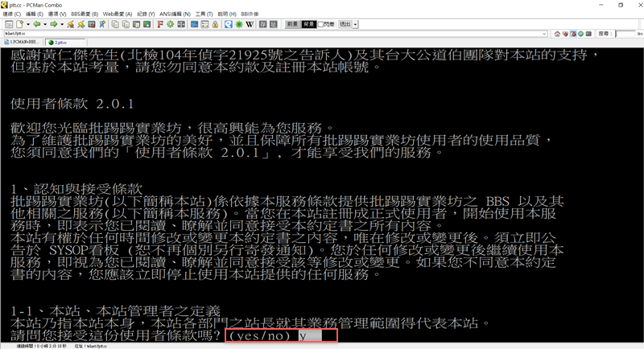Click the Copy icon in toolbar
Screen dimensions: 644x349
pyautogui.click(x=115, y=24)
